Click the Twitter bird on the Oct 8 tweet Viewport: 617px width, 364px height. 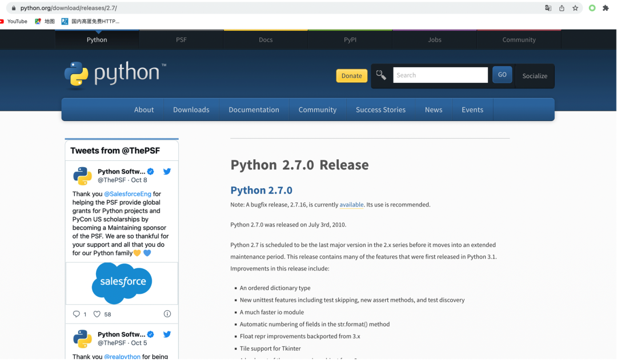click(x=167, y=171)
